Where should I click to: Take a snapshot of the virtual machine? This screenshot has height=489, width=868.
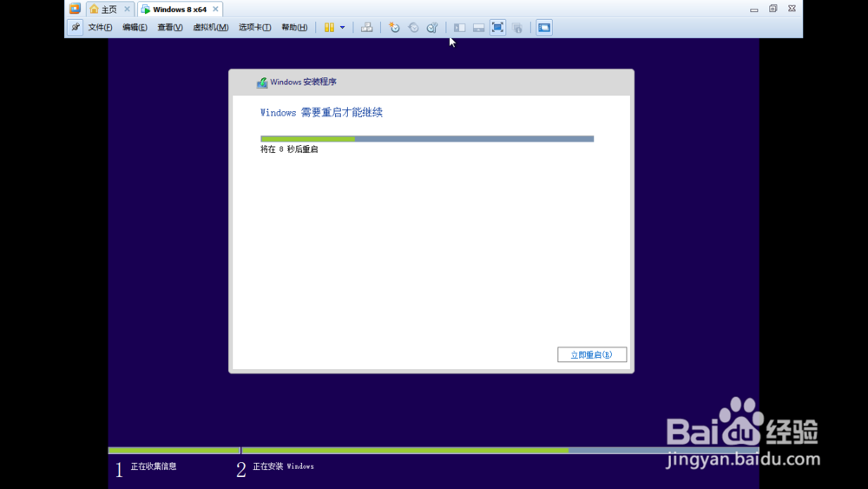pyautogui.click(x=394, y=27)
